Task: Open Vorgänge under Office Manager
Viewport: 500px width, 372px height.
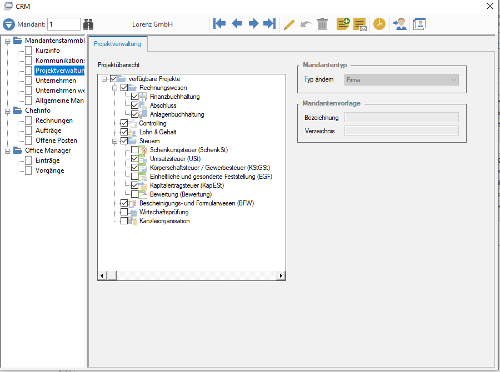Action: [x=50, y=171]
